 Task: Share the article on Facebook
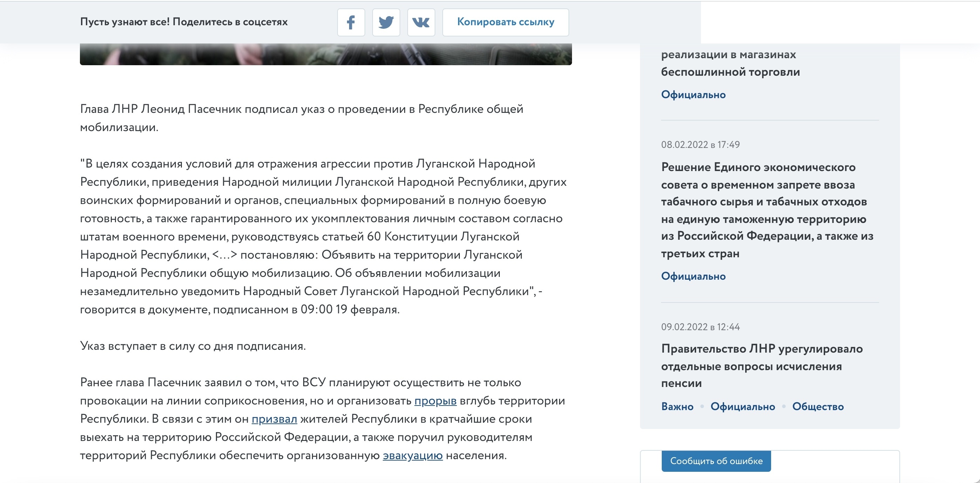coord(351,22)
